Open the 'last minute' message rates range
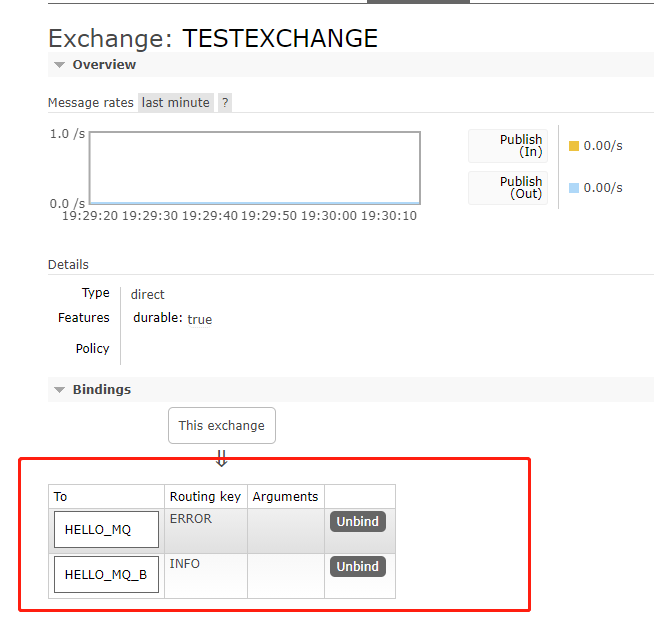This screenshot has height=628, width=654. pyautogui.click(x=176, y=103)
